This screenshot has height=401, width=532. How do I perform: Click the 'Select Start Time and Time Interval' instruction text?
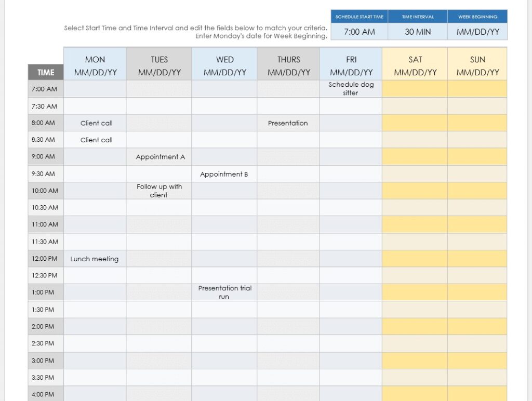pos(196,32)
